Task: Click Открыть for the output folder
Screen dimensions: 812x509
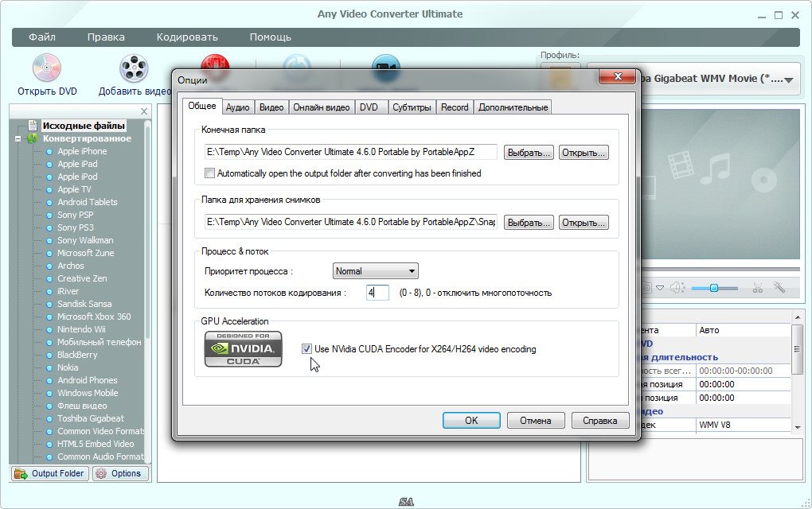Action: tap(584, 153)
